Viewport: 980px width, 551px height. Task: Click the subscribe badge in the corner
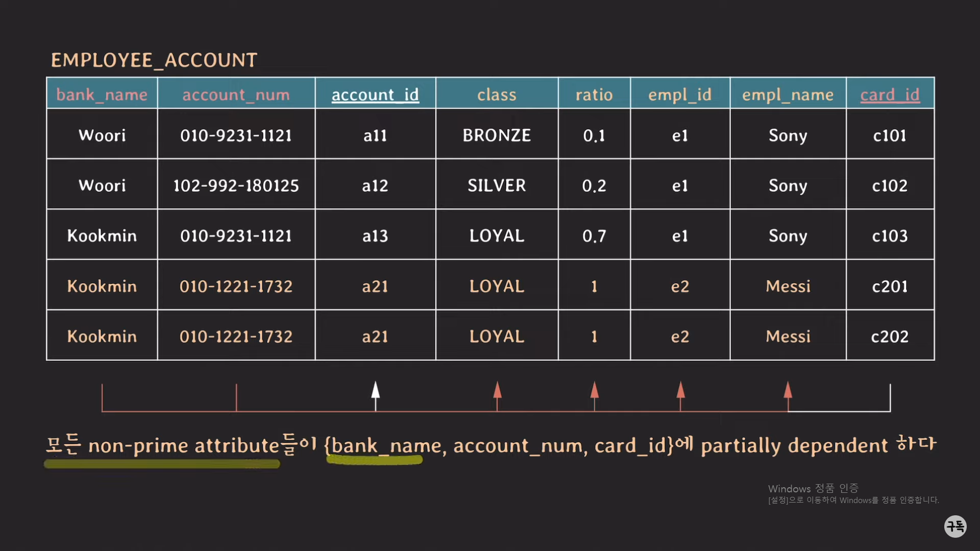[x=955, y=526]
